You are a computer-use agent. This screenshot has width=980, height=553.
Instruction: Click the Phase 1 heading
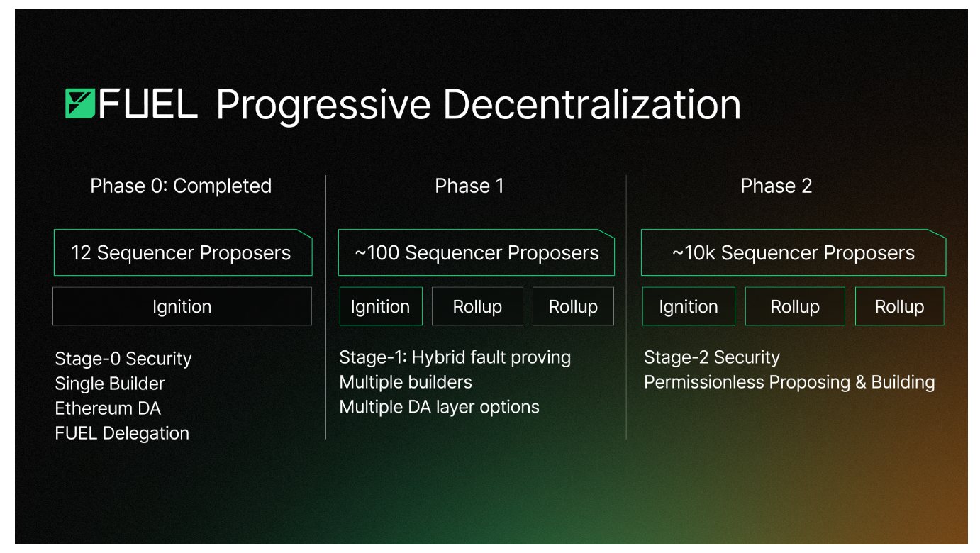coord(469,186)
